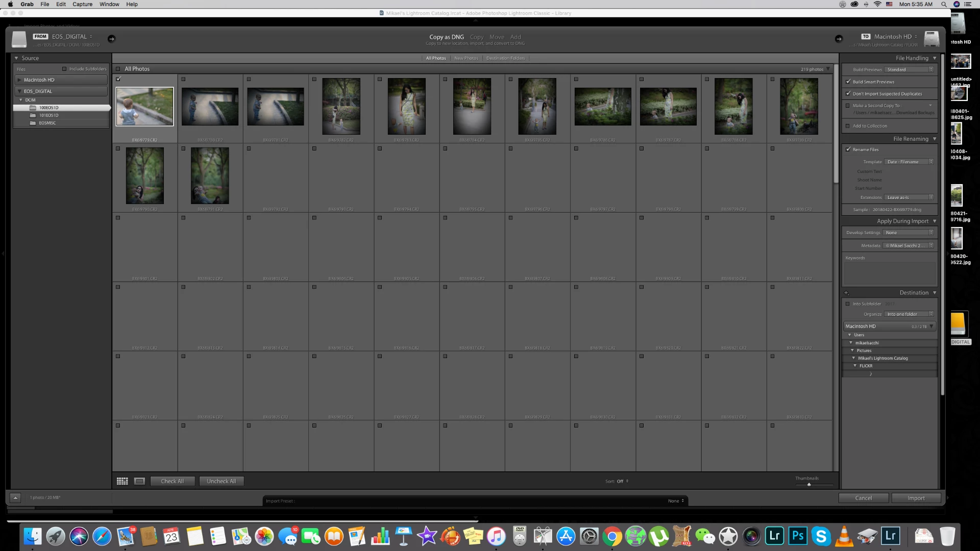Viewport: 980px width, 551px height.
Task: Add new destination folder plus icon
Action: 846,293
